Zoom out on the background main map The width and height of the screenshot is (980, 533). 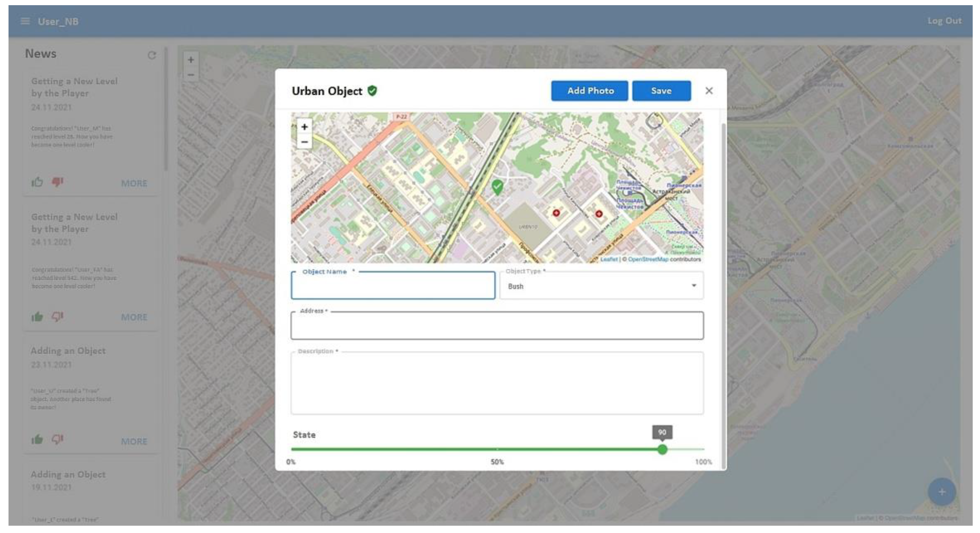click(191, 75)
